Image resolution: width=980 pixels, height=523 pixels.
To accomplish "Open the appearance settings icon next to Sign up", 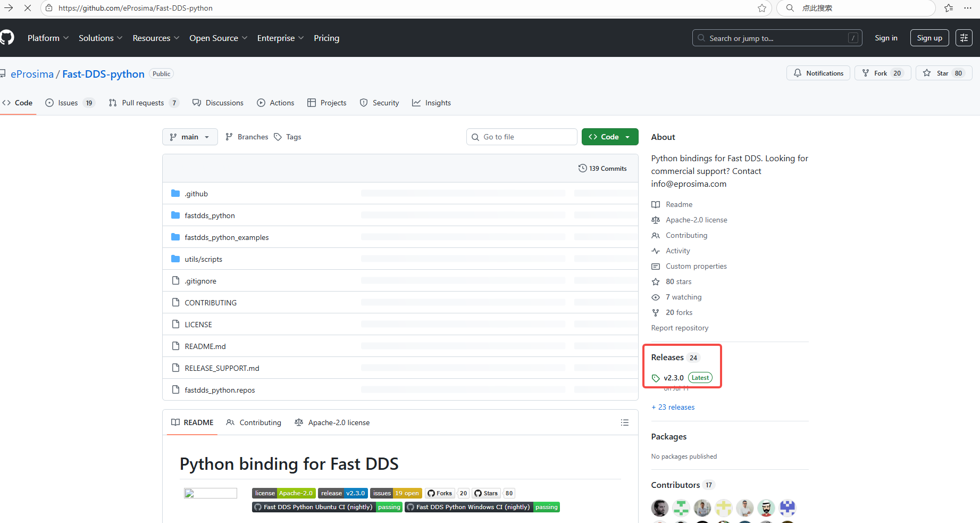I will coord(964,38).
